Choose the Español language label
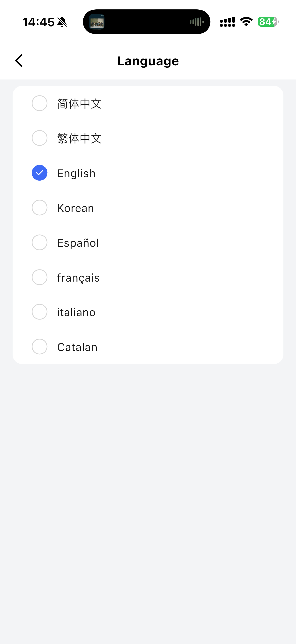 coord(78,243)
